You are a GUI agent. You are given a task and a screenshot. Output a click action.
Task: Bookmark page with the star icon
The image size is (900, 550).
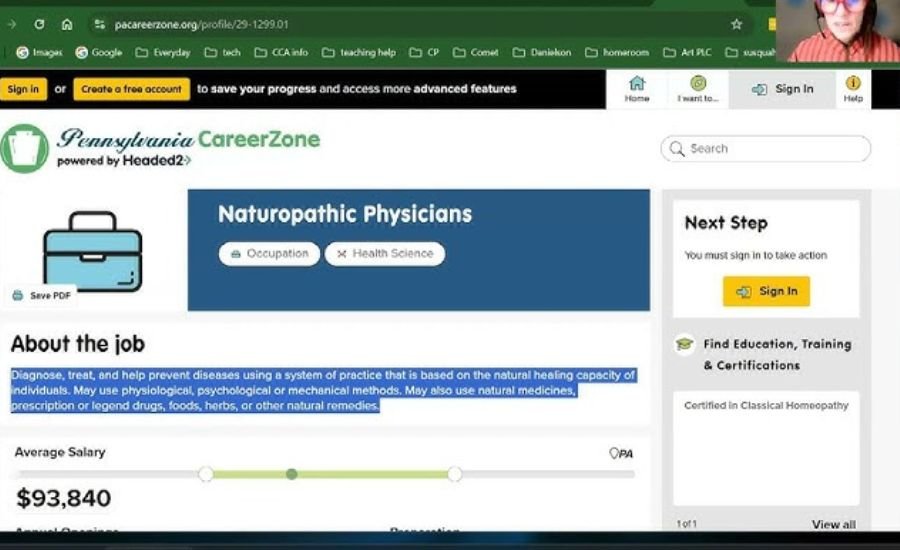[x=736, y=24]
